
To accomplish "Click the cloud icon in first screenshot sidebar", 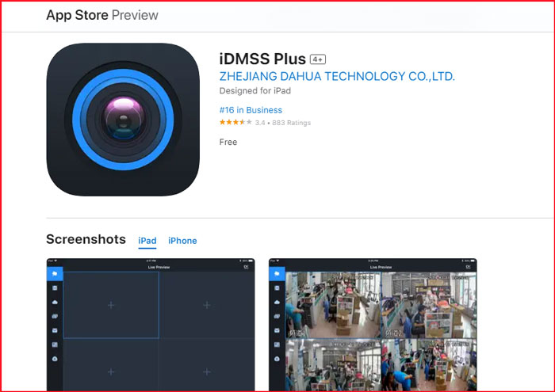I will [55, 303].
